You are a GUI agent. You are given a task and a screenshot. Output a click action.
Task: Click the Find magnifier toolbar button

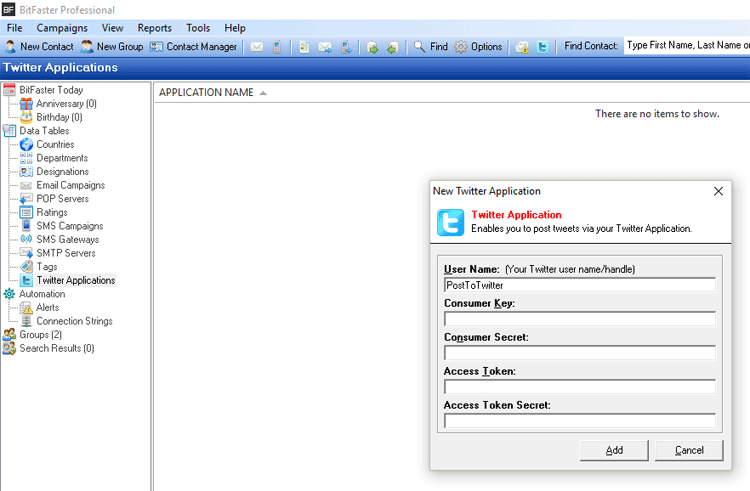[430, 47]
